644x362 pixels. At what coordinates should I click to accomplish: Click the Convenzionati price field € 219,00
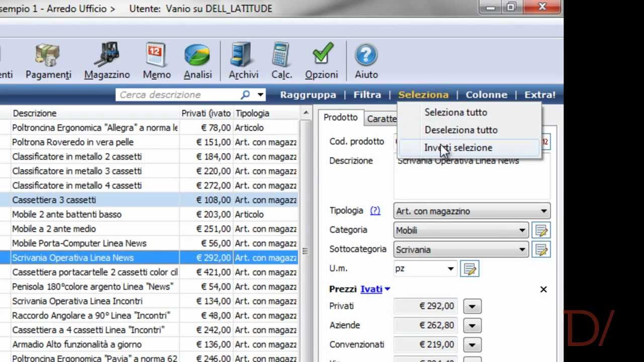(x=426, y=344)
